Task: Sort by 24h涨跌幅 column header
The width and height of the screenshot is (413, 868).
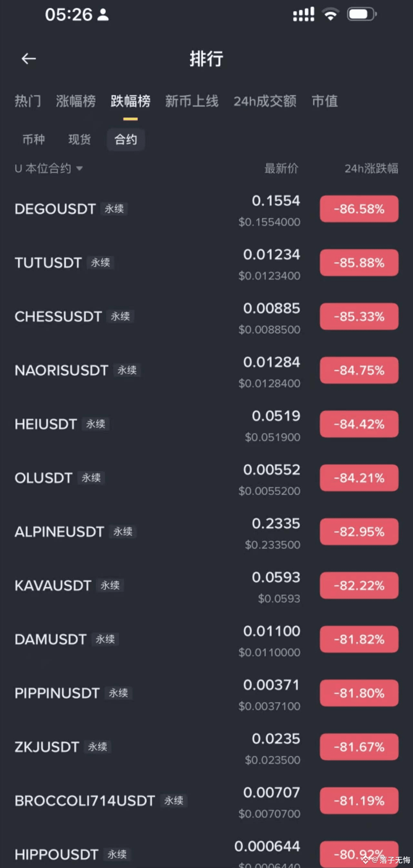Action: [x=371, y=168]
